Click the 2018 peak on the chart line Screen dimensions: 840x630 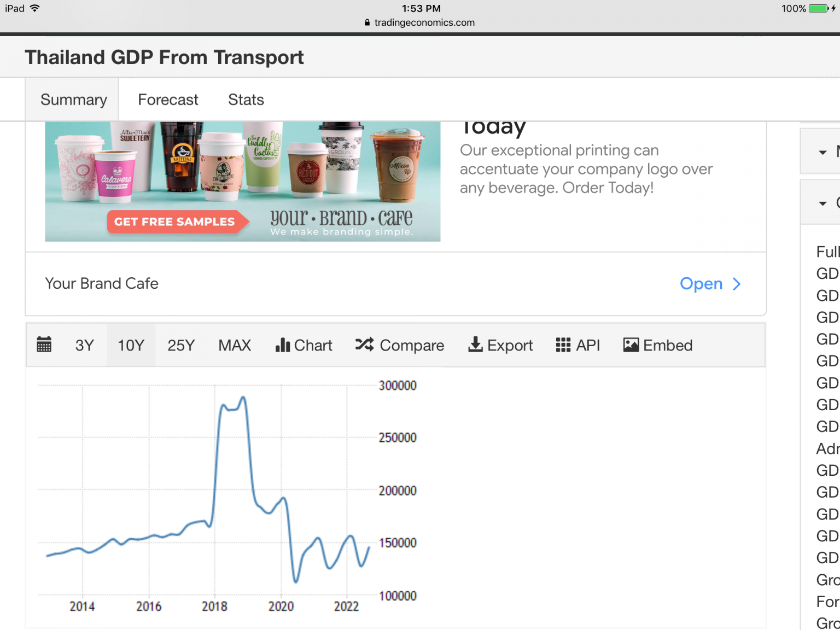tap(243, 398)
